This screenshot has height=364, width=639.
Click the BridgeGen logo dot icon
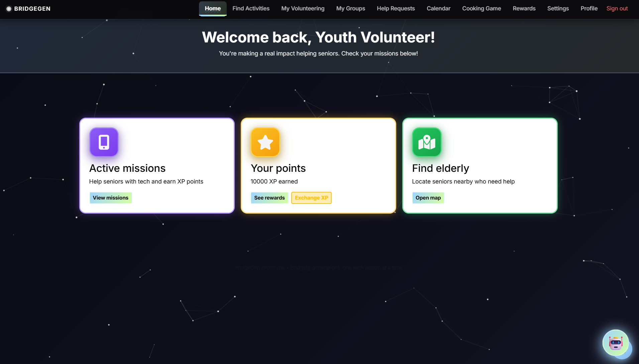pos(9,9)
